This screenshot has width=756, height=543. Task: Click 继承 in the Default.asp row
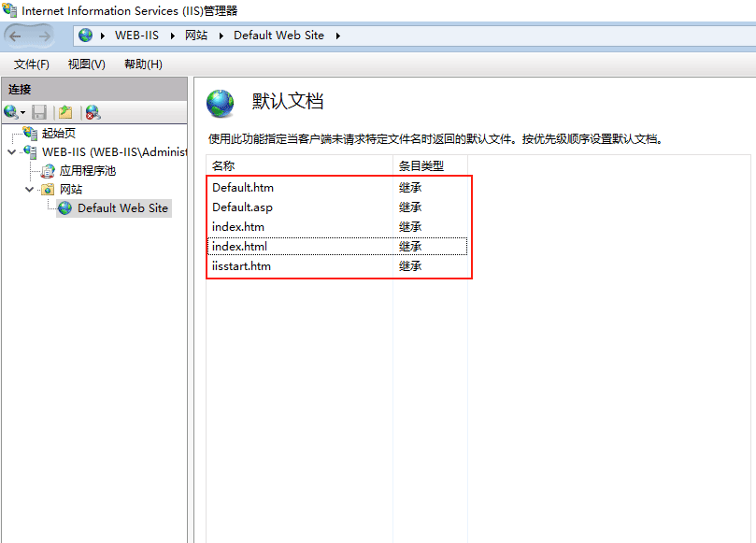[x=410, y=207]
